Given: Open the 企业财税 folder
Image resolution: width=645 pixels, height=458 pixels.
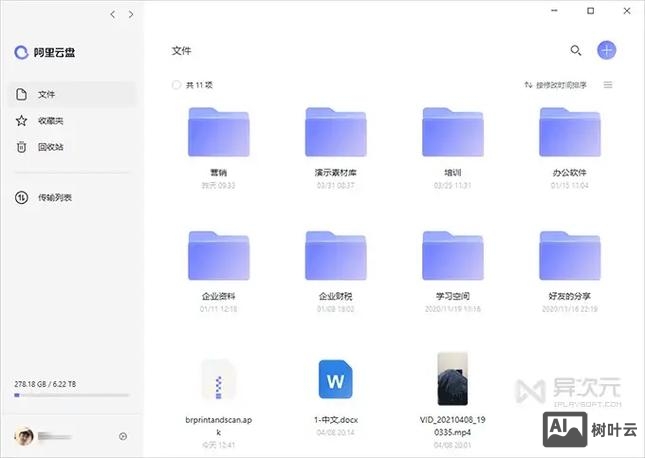Looking at the screenshot, I should (336, 256).
